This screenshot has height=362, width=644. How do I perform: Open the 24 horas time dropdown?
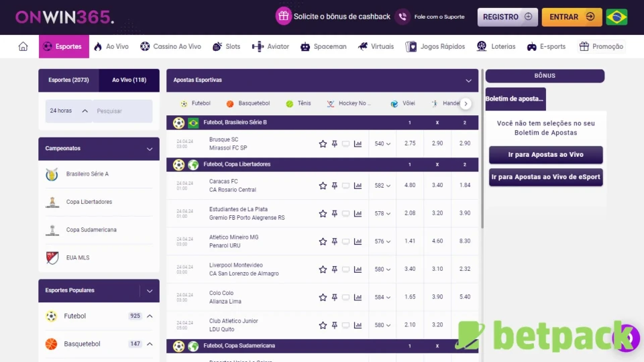point(68,111)
